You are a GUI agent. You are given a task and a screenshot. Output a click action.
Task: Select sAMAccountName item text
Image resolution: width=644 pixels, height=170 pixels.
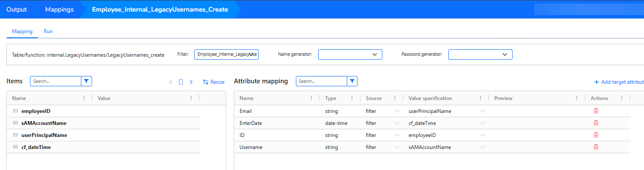click(44, 123)
